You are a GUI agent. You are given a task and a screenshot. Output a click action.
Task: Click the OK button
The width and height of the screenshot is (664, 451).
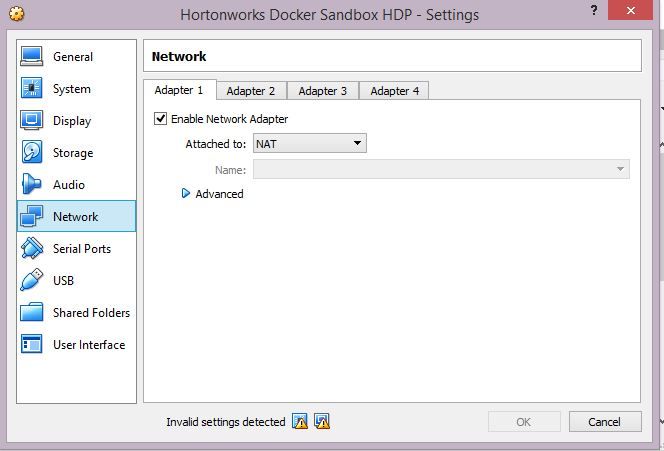click(x=524, y=421)
